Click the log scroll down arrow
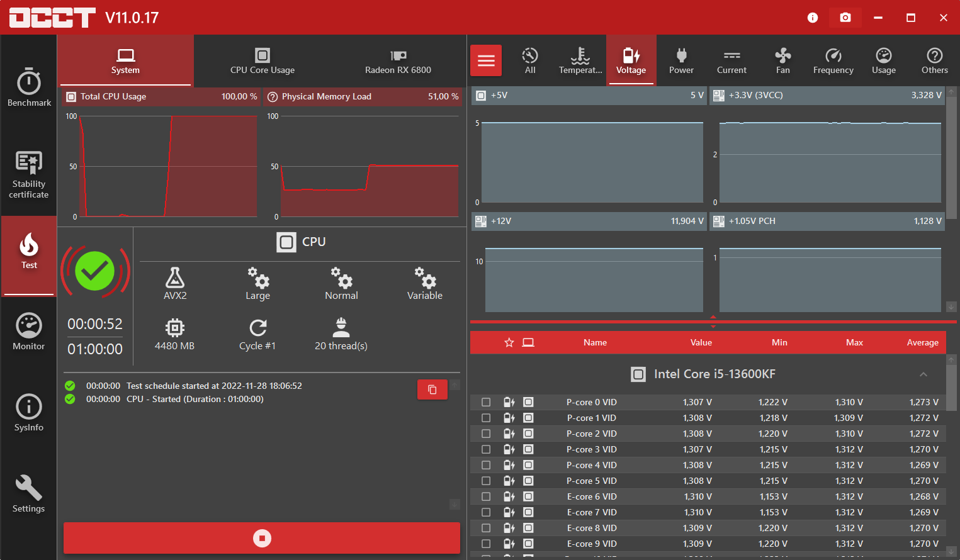Screen dimensions: 960x560 pos(455,505)
